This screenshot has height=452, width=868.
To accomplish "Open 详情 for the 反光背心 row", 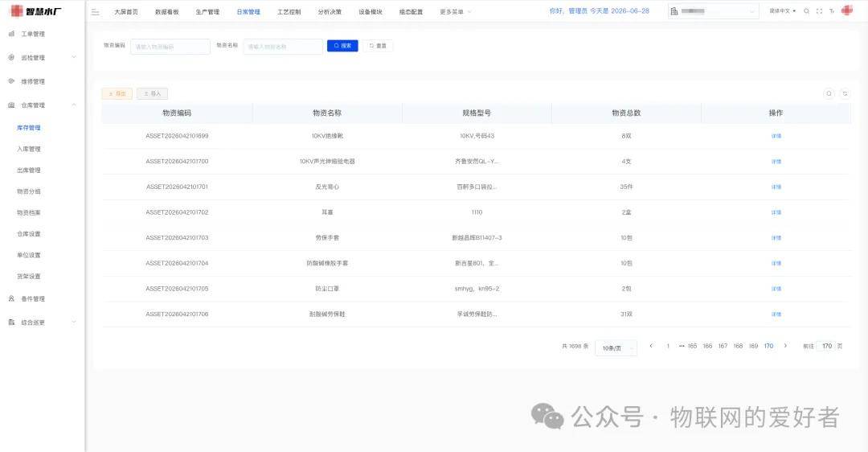I will 776,187.
